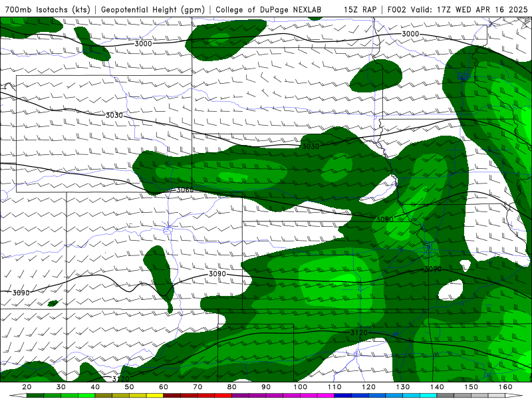532x399 pixels.
Task: Click the 160 label on the colour scale
Action: coord(505,387)
